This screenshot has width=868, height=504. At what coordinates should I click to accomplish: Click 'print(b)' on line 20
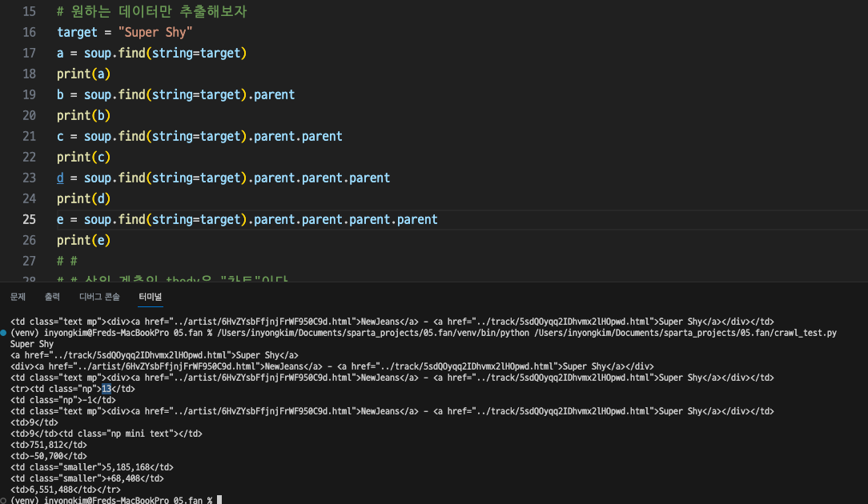[83, 116]
